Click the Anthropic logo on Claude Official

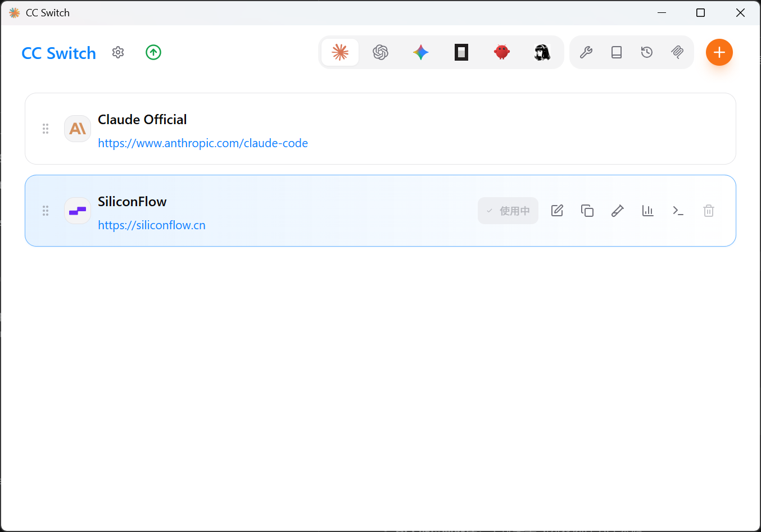tap(78, 129)
